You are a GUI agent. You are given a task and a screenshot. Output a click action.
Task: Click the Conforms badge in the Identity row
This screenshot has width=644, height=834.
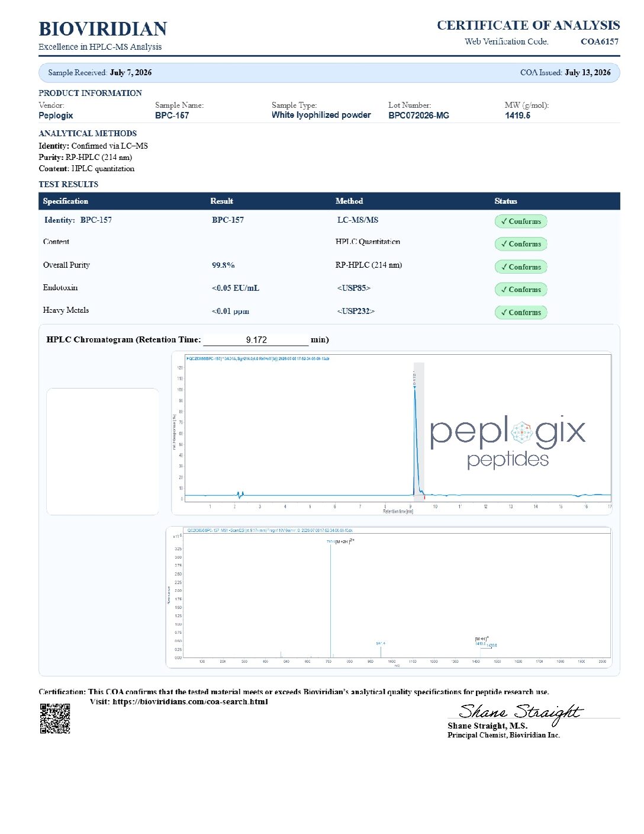(521, 222)
